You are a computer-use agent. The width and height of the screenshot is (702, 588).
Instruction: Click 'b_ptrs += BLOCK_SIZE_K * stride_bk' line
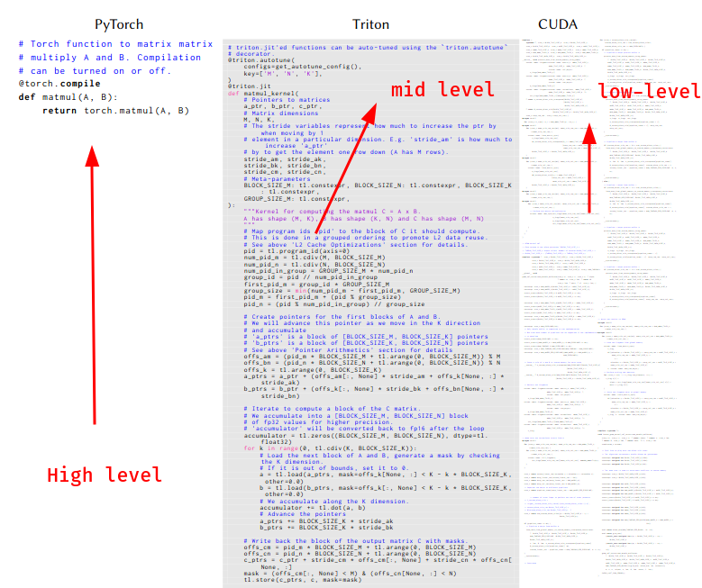tap(326, 528)
